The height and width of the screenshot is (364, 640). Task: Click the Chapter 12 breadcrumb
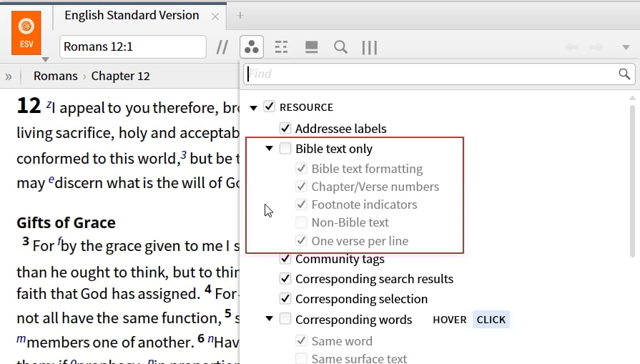pos(120,77)
